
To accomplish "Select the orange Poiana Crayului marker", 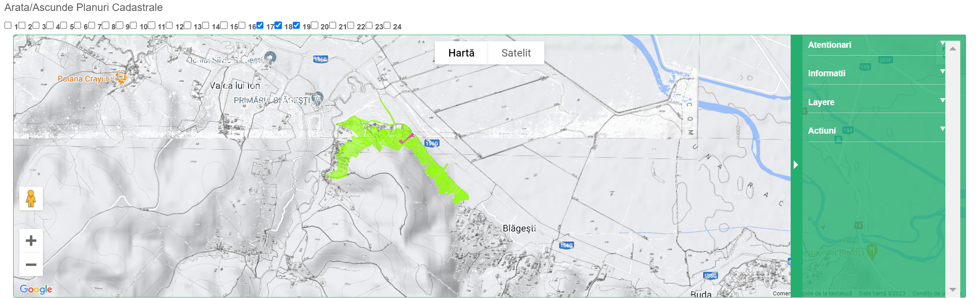I will click(x=121, y=77).
